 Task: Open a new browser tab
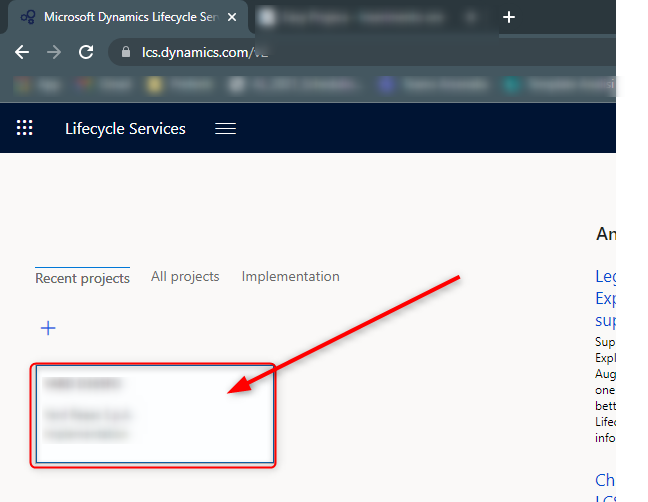click(x=508, y=17)
